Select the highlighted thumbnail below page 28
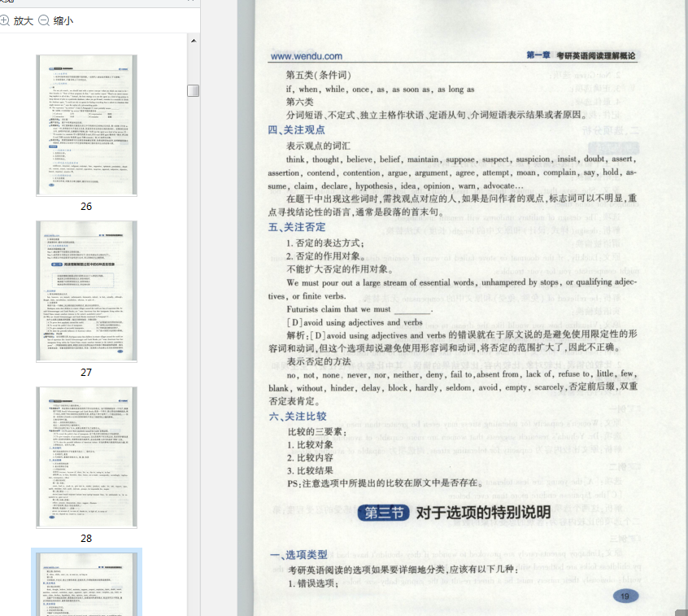This screenshot has width=688, height=616. pyautogui.click(x=86, y=583)
